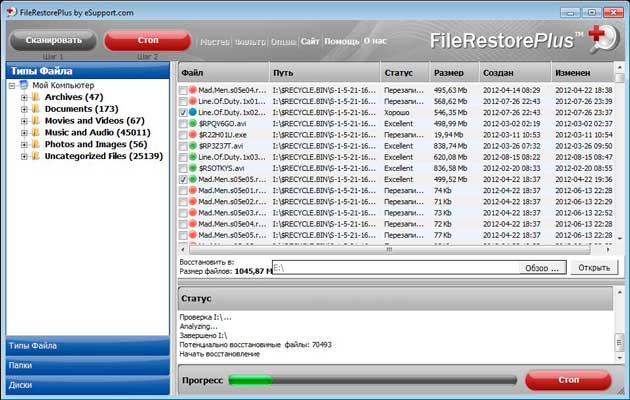Click the Archives folder icon

36,97
